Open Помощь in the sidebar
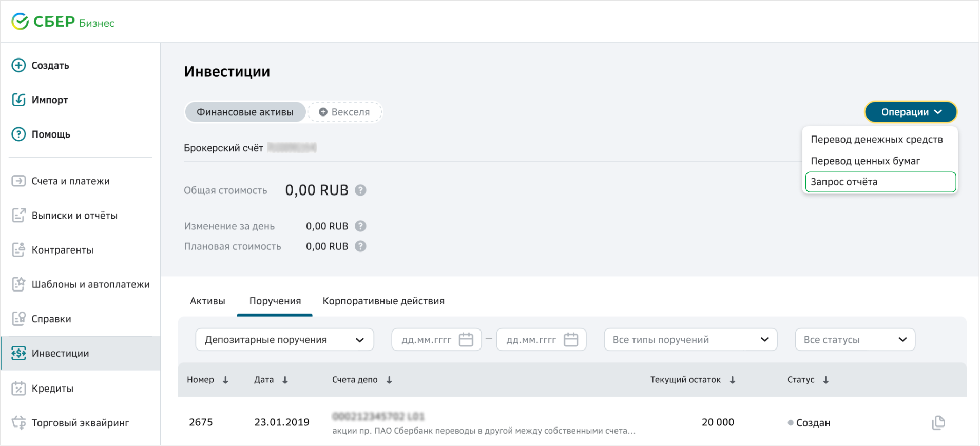This screenshot has height=446, width=980. click(51, 134)
